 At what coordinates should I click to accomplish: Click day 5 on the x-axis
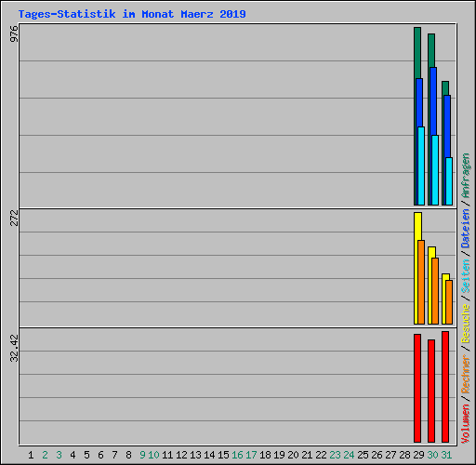click(86, 455)
